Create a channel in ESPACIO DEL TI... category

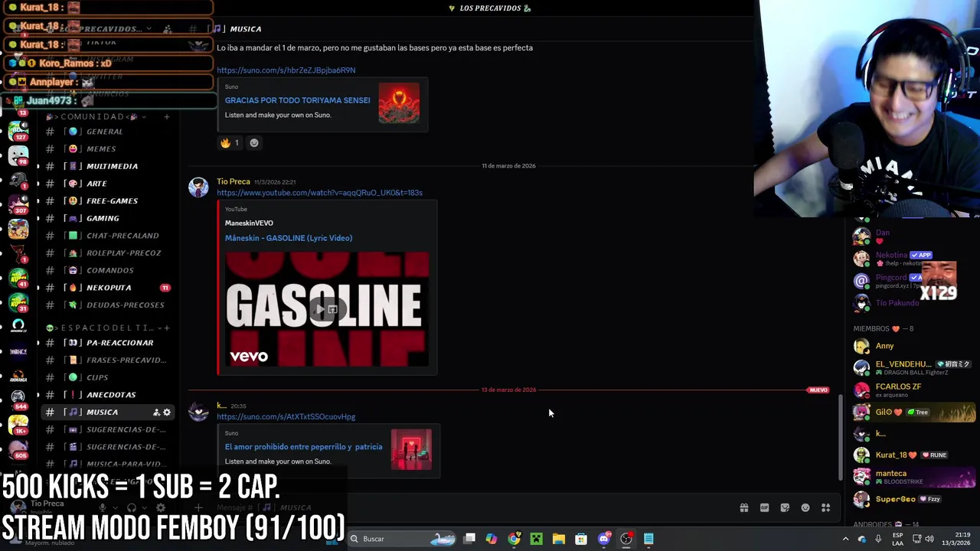pyautogui.click(x=167, y=328)
